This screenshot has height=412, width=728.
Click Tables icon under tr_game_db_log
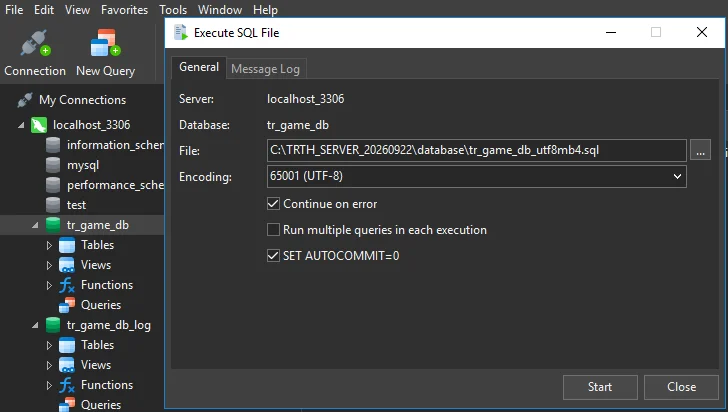coord(67,345)
